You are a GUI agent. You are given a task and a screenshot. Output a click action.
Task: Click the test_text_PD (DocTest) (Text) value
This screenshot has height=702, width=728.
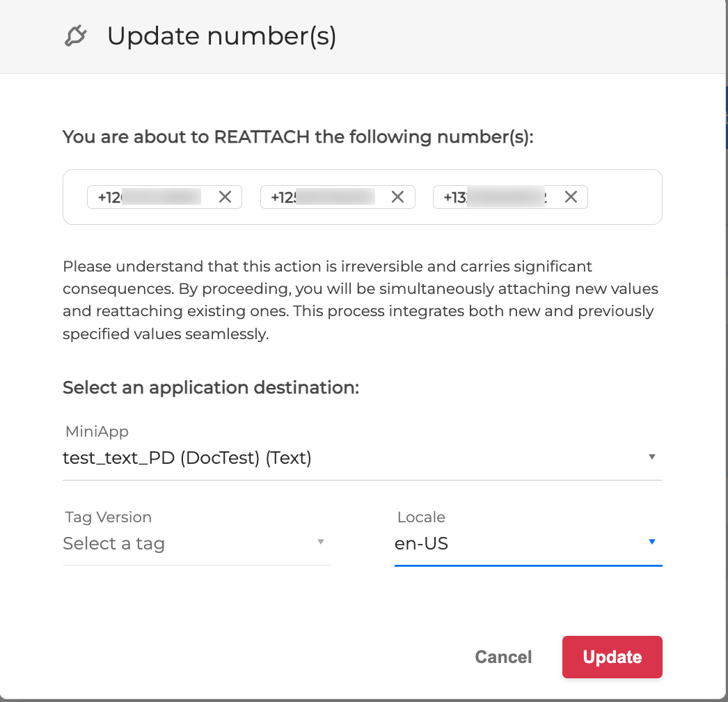click(187, 458)
